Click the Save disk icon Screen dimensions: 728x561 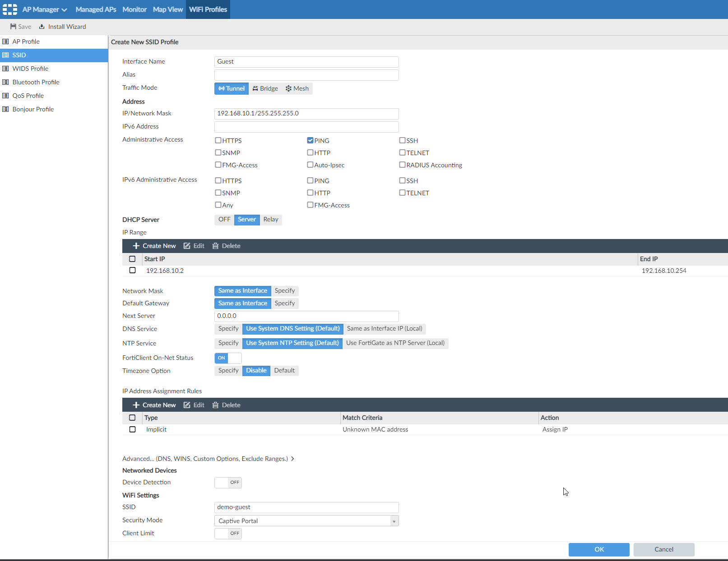(x=14, y=27)
